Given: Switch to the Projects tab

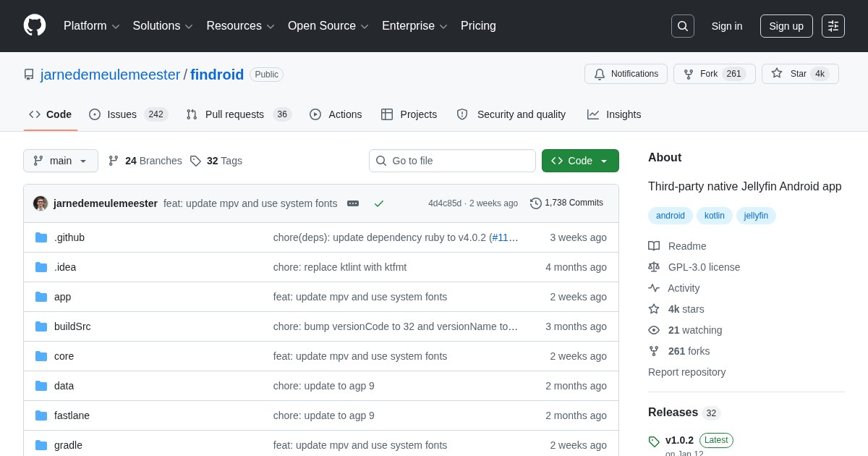Looking at the screenshot, I should [409, 114].
